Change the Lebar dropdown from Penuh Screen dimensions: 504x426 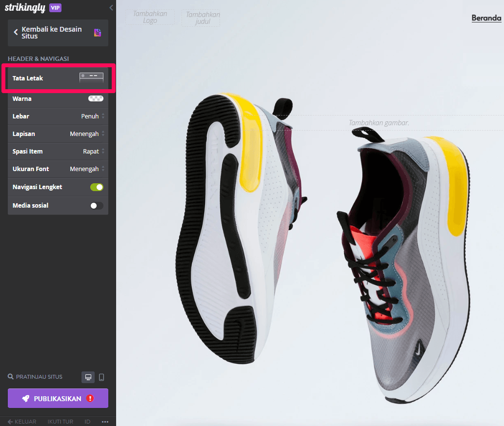pos(93,116)
